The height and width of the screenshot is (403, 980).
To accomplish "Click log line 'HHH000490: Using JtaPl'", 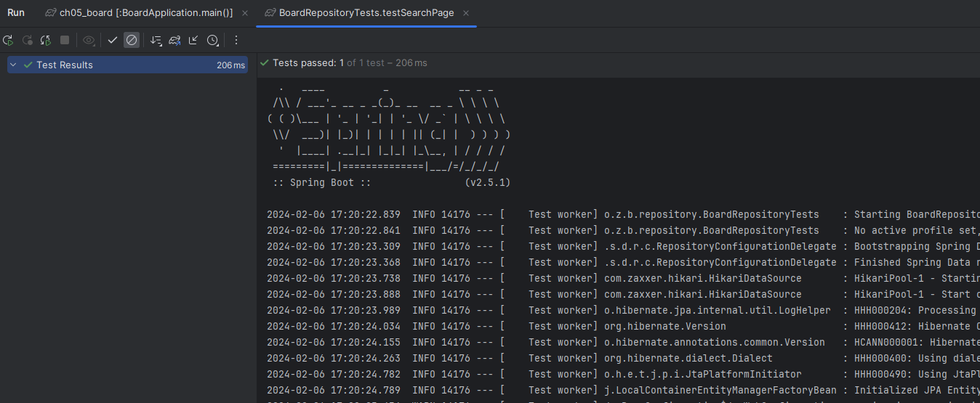I will (623, 374).
